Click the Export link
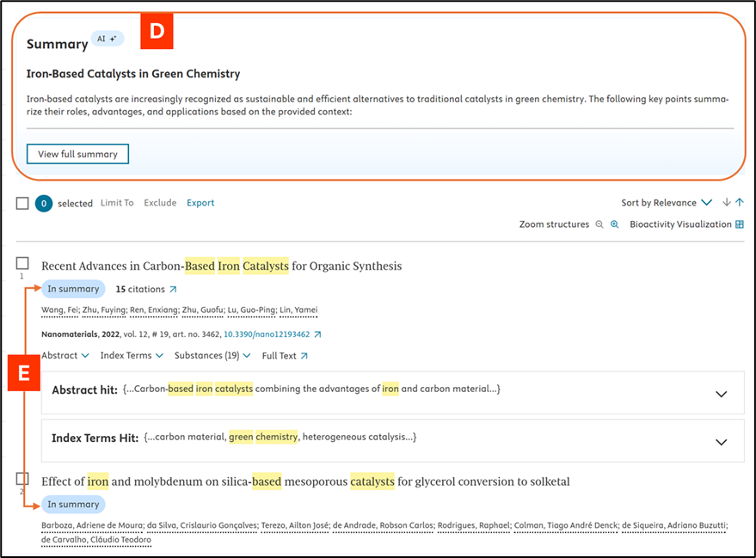The width and height of the screenshot is (756, 558). coord(200,203)
